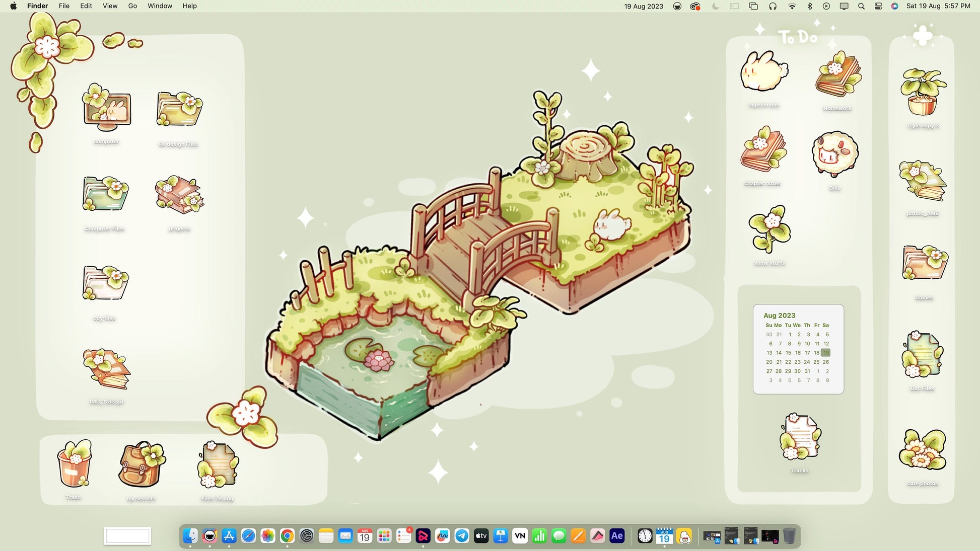Open the cute photos flower icon
980x551 pixels.
coord(922,450)
